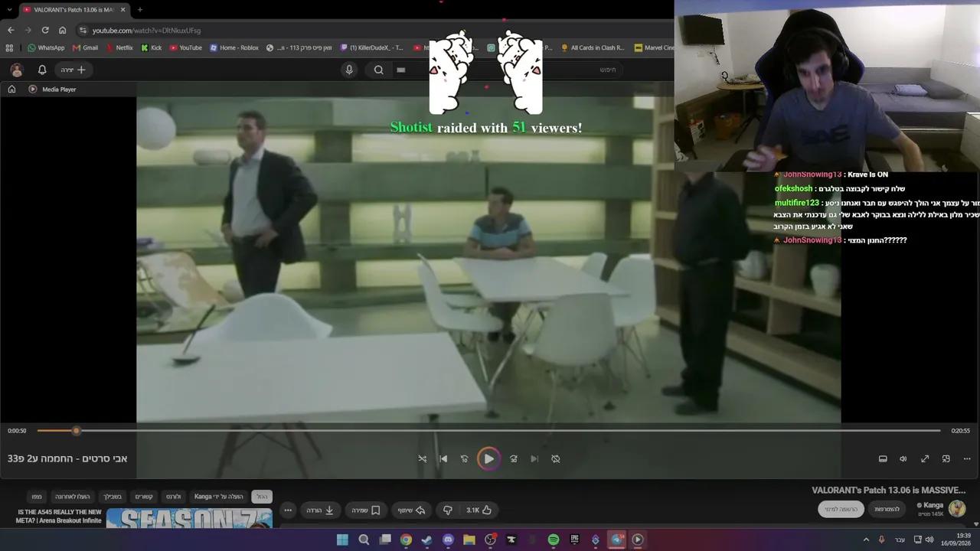Reload the YouTube page
Viewport: 980px width, 551px height.
click(45, 30)
